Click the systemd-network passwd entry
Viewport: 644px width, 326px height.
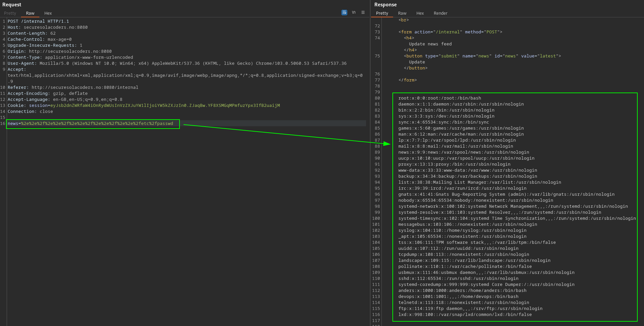coord(513,206)
